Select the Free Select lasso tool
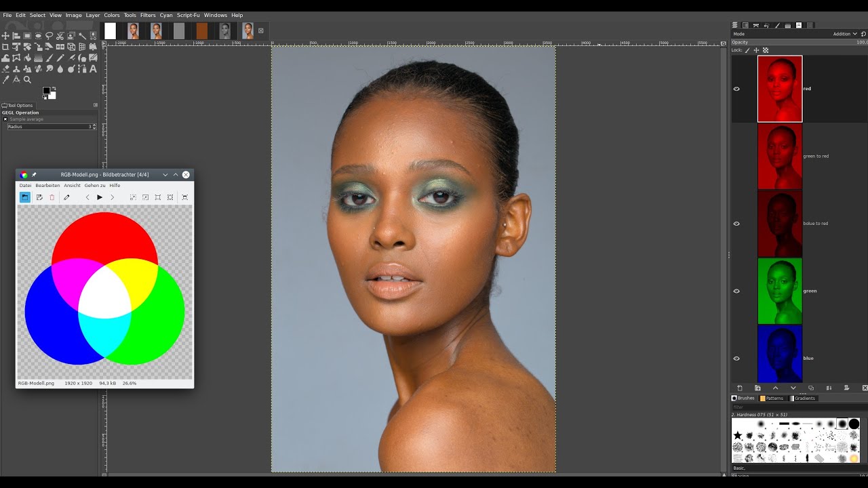Screen dimensions: 868x488 (49, 36)
